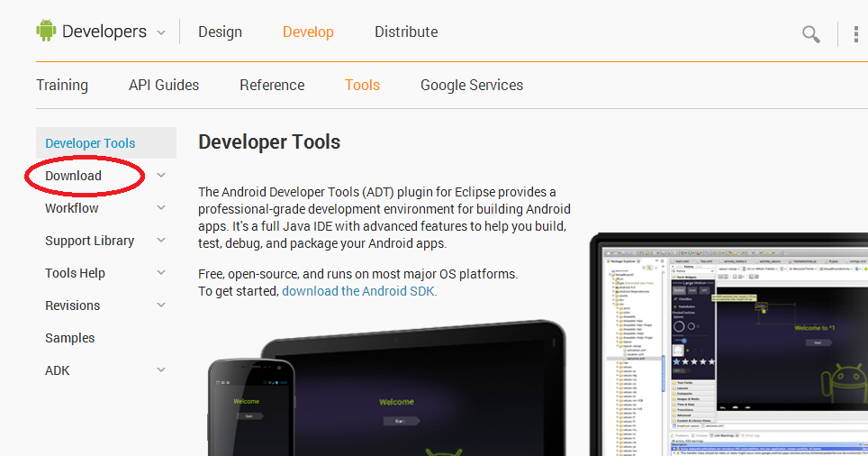Expand the Revisions section chevron
The height and width of the screenshot is (456, 868).
tap(161, 305)
